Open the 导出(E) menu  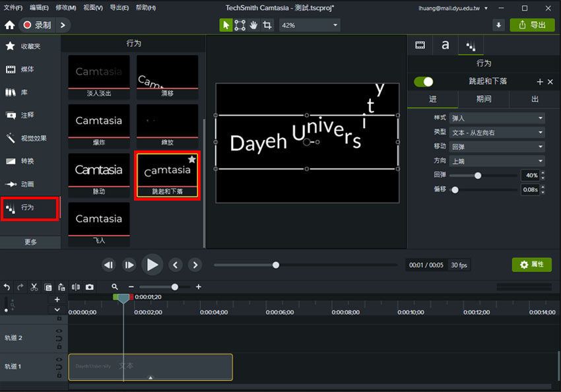pyautogui.click(x=119, y=8)
